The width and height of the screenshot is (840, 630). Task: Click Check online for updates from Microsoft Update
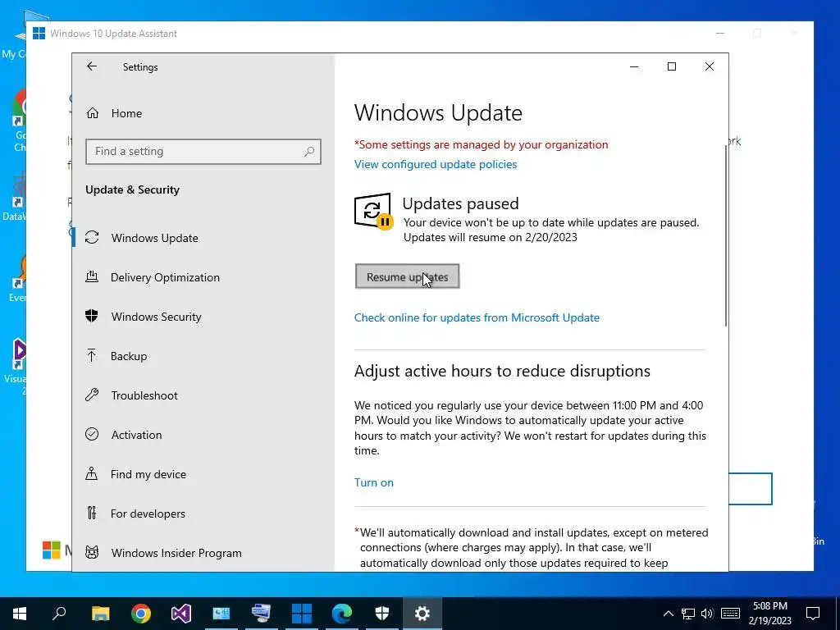click(477, 317)
